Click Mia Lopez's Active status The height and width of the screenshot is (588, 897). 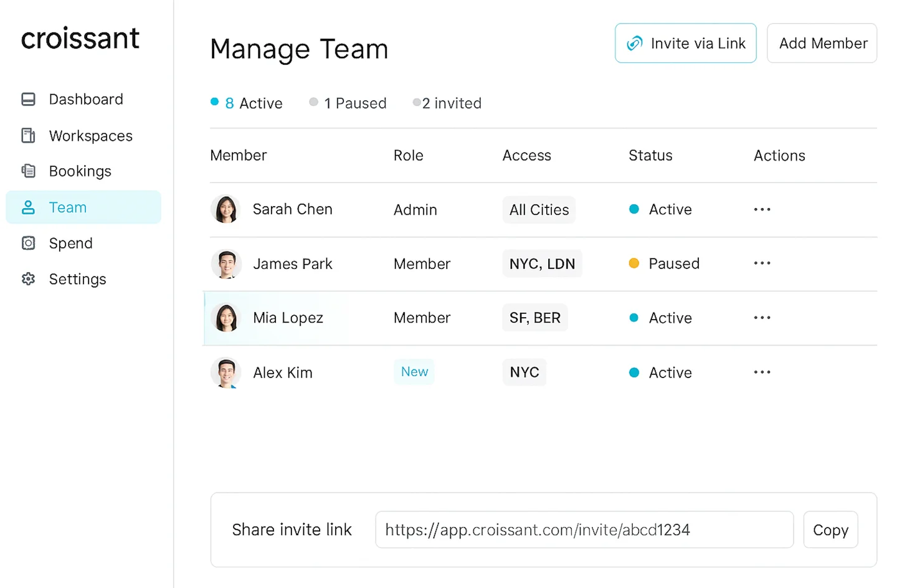[x=660, y=318]
